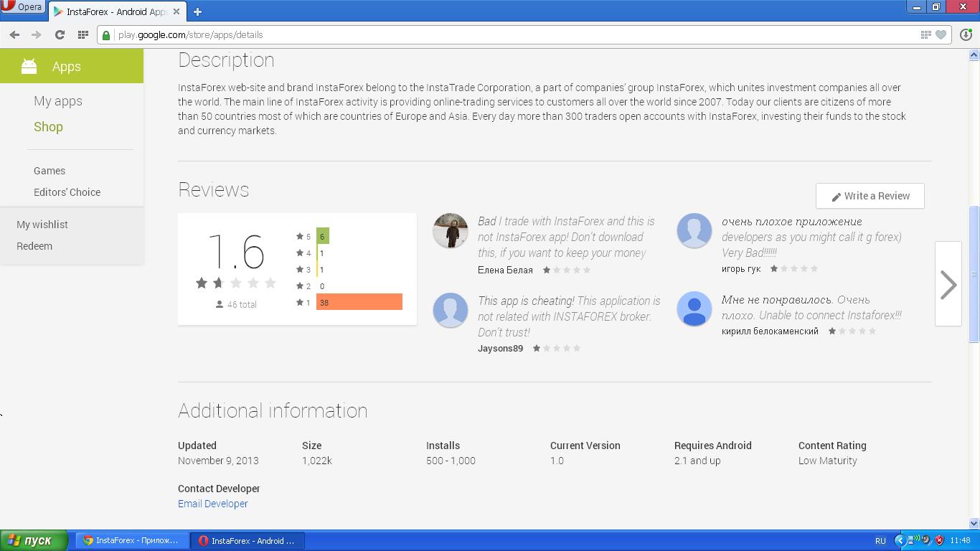Click the pencil icon in Write a Review

[x=836, y=197]
